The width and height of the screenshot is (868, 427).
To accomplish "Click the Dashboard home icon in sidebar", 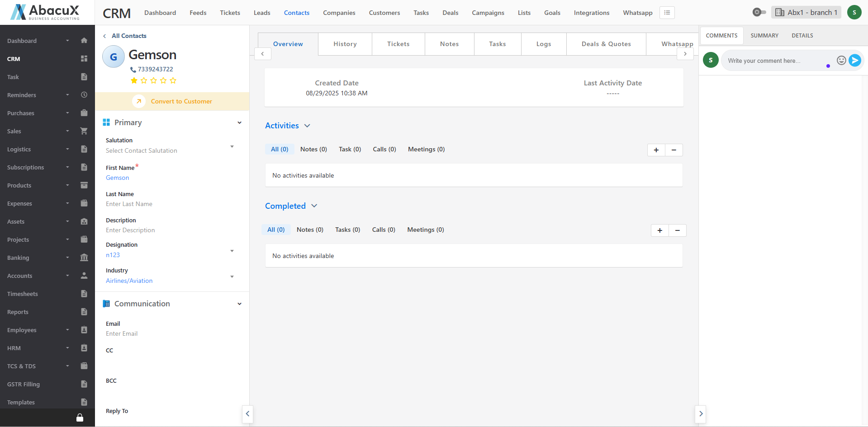I will [x=84, y=41].
